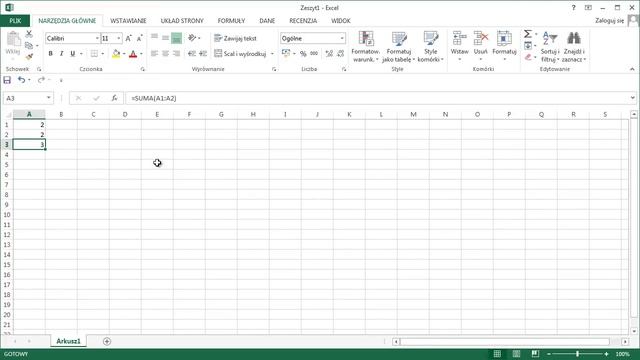Switch to UKŁAD STRONY tab
The width and height of the screenshot is (640, 360).
coord(182,20)
